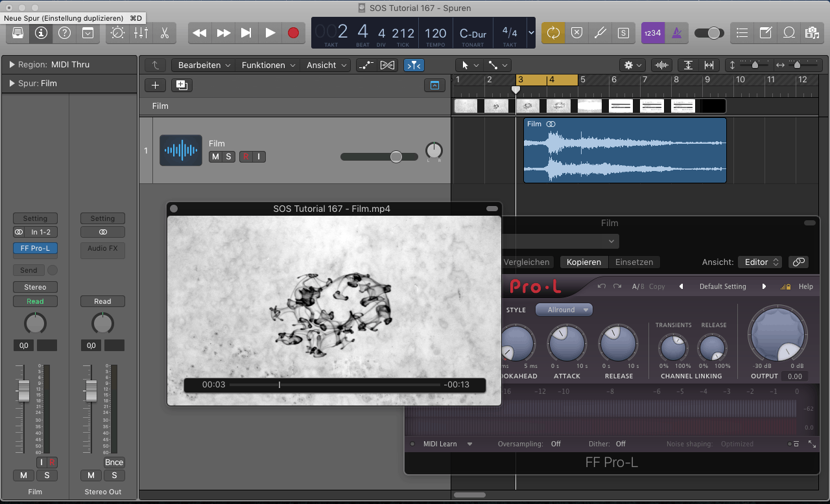The image size is (830, 504).
Task: Click the Play button in transport
Action: [x=270, y=33]
